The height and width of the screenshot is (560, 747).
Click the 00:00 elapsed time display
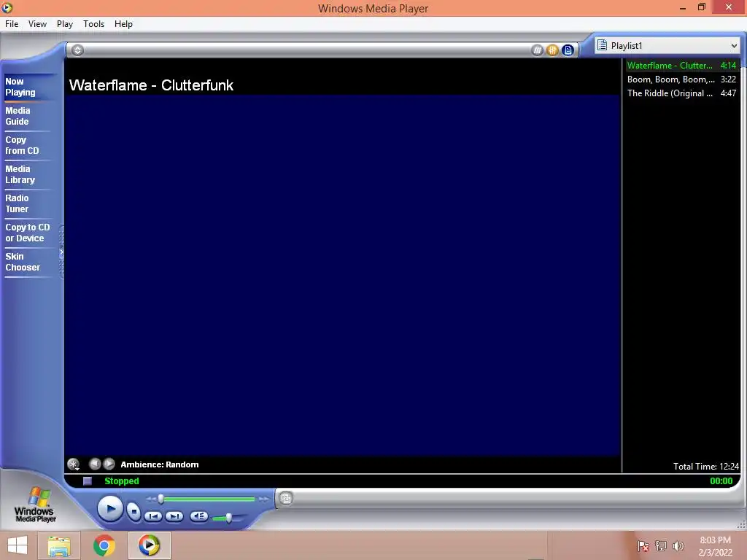pos(721,481)
